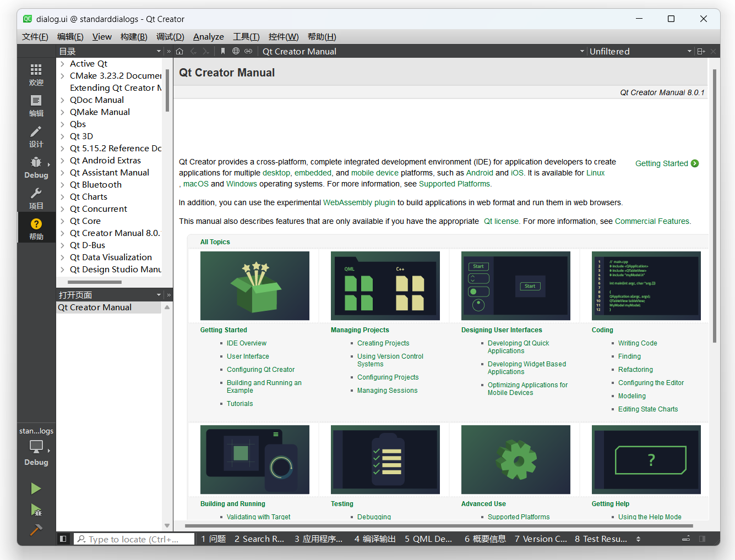Open the WebAssembly plugin link
The width and height of the screenshot is (735, 560).
[359, 202]
